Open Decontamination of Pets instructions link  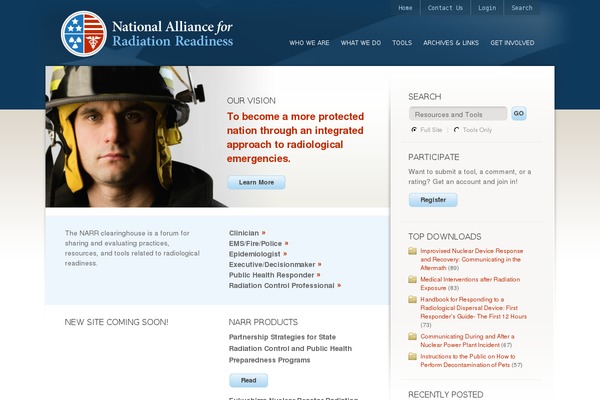click(x=468, y=361)
